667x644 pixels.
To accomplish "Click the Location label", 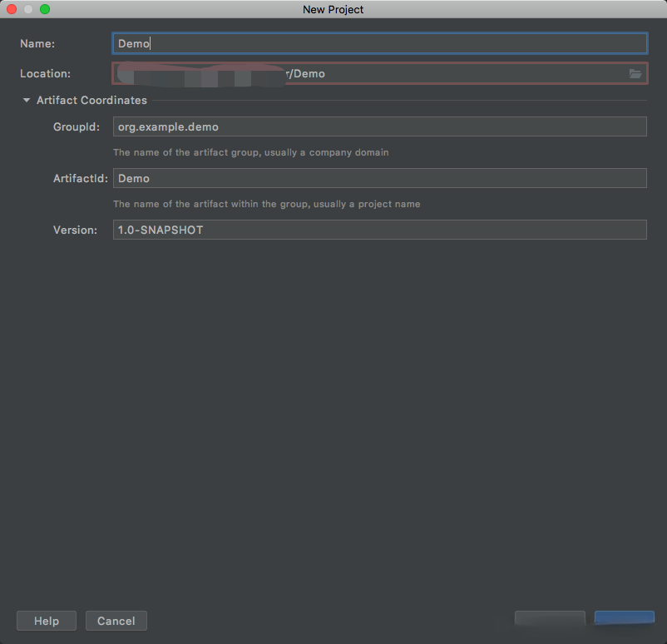I will [45, 74].
